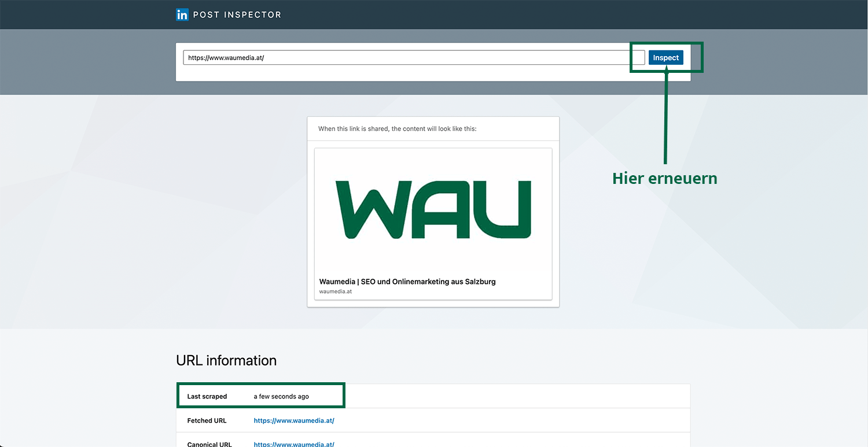Click the 'Last scraped' label
868x447 pixels.
point(207,397)
